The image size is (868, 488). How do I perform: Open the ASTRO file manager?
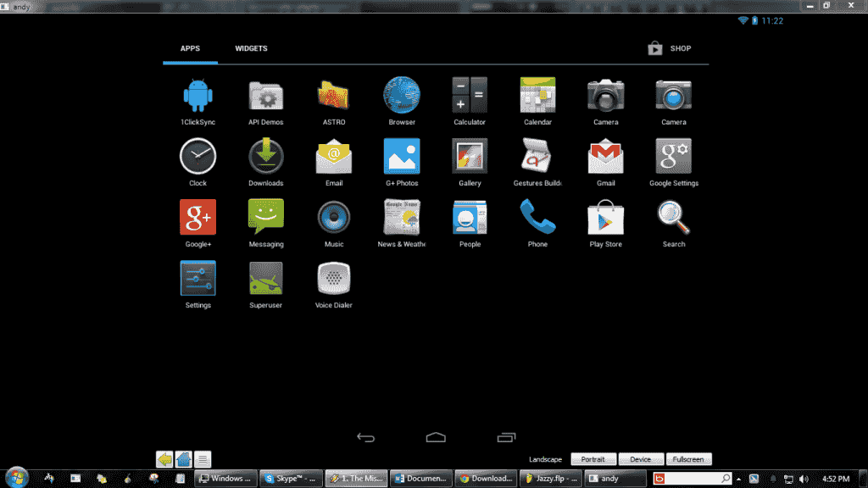click(x=333, y=96)
